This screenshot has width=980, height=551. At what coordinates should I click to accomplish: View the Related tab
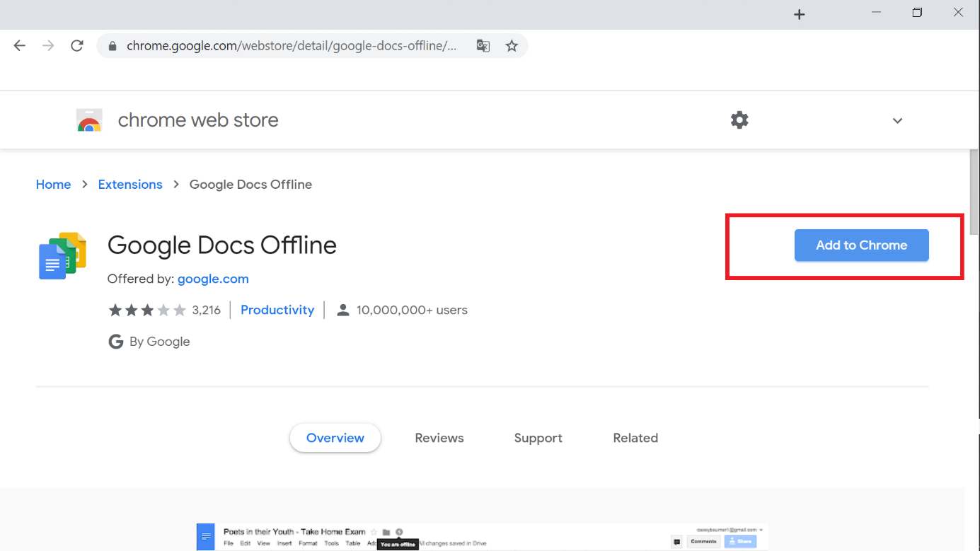(635, 438)
